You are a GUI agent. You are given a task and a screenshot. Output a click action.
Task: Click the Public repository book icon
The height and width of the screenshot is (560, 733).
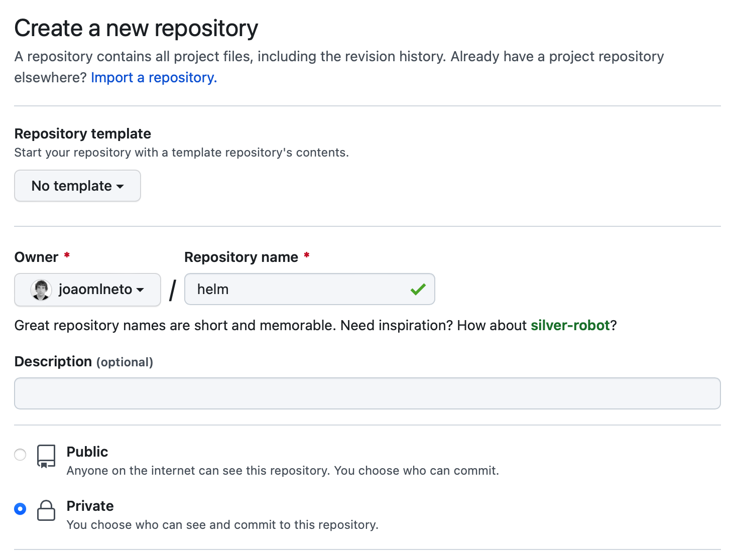pyautogui.click(x=46, y=456)
